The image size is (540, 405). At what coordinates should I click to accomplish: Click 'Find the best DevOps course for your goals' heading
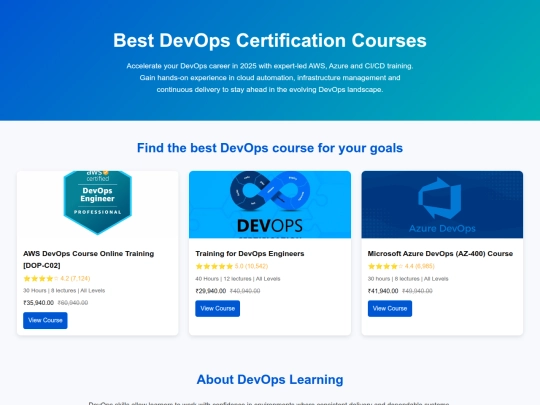tap(270, 148)
